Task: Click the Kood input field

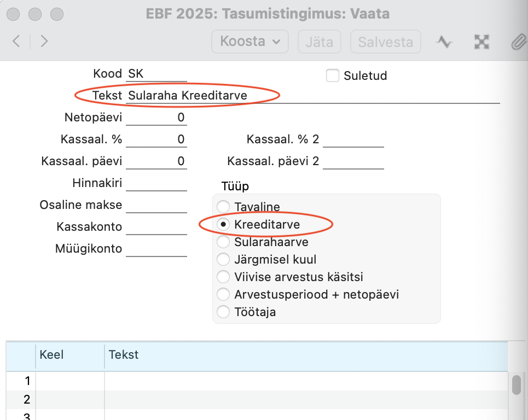Action: [x=156, y=74]
